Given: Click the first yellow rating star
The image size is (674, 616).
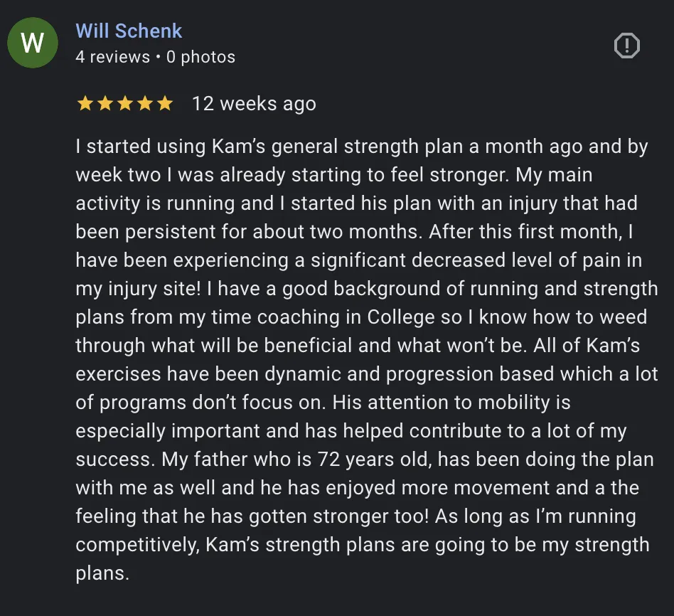Looking at the screenshot, I should [85, 104].
